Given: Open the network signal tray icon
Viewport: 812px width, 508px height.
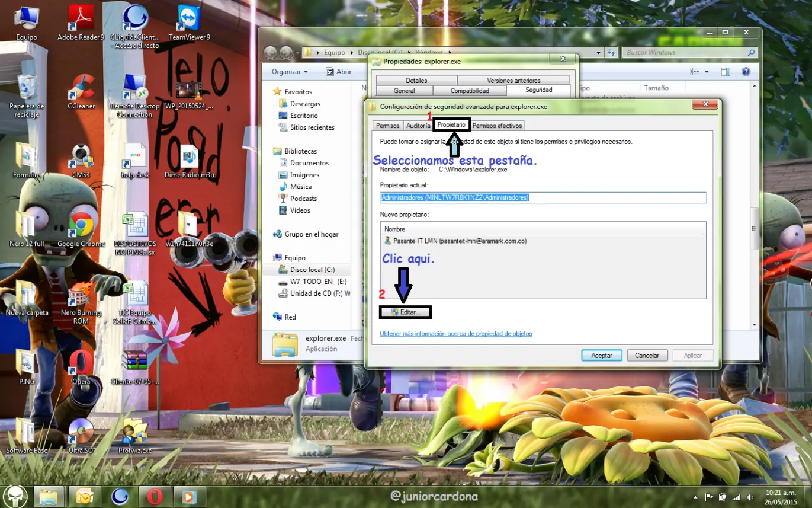Looking at the screenshot, I should [736, 497].
